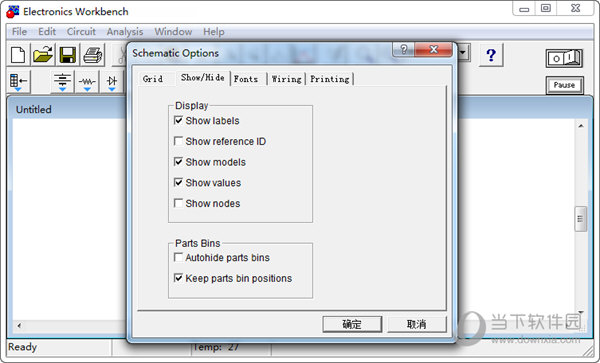Uncheck Show labels checkbox
The width and height of the screenshot is (600, 363).
[178, 120]
